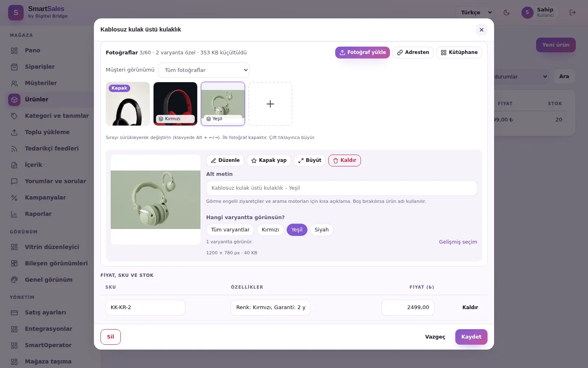Close the product dialog with X

pyautogui.click(x=481, y=30)
